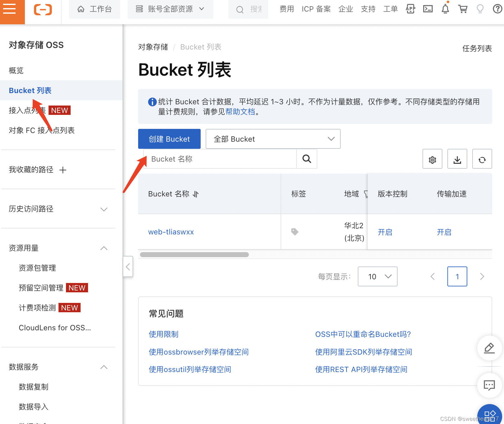Viewport: 504px width, 424px height.
Task: Go to previous page arrow
Action: (432, 276)
